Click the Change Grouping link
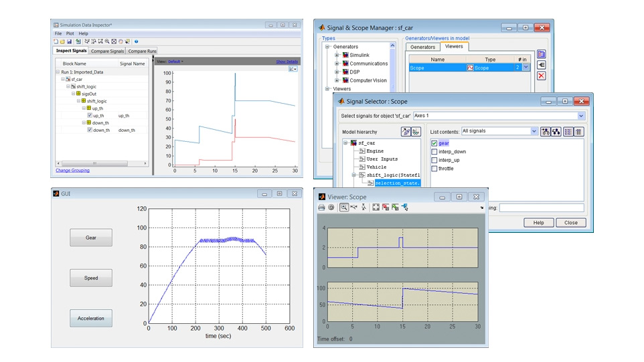Viewport: 644px width, 362px height. (x=72, y=171)
